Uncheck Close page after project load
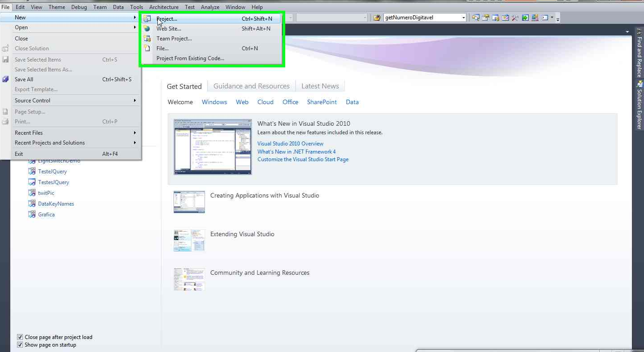 [x=20, y=337]
